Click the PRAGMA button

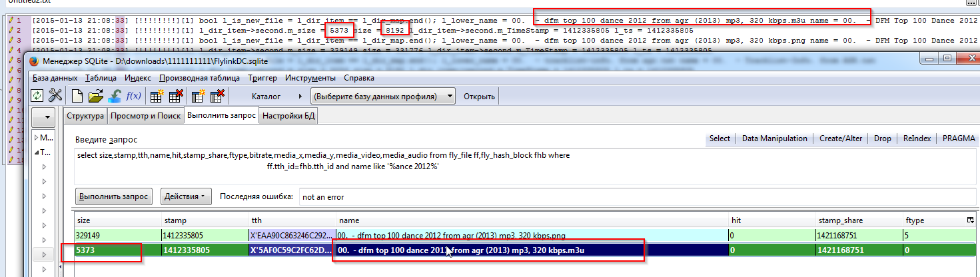(959, 138)
